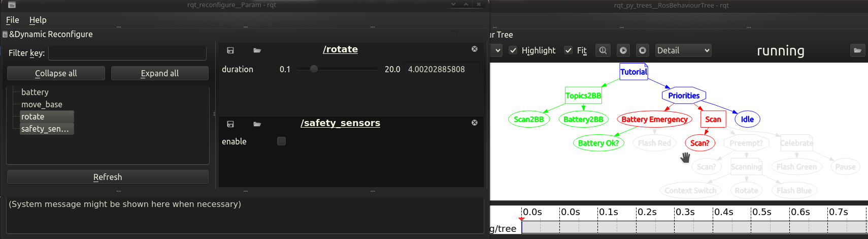Click the duration slider handle
This screenshot has height=239, width=868.
[314, 69]
